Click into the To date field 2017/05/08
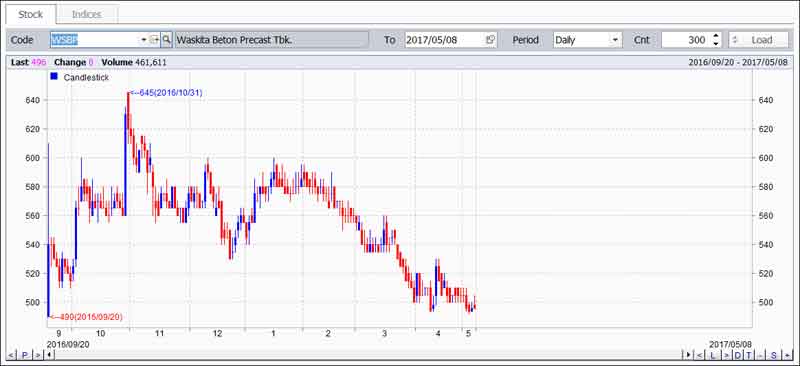 pyautogui.click(x=444, y=40)
